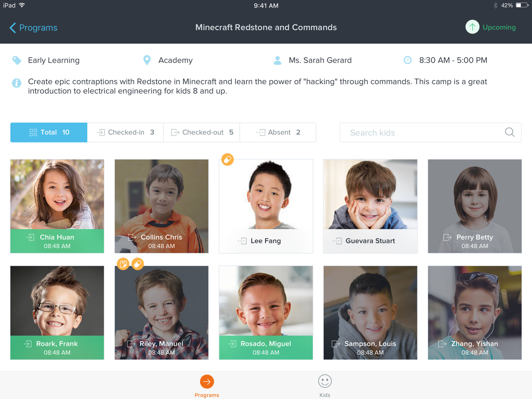Tap check-out icon on Perry Betty
The width and height of the screenshot is (532, 399).
(x=447, y=237)
